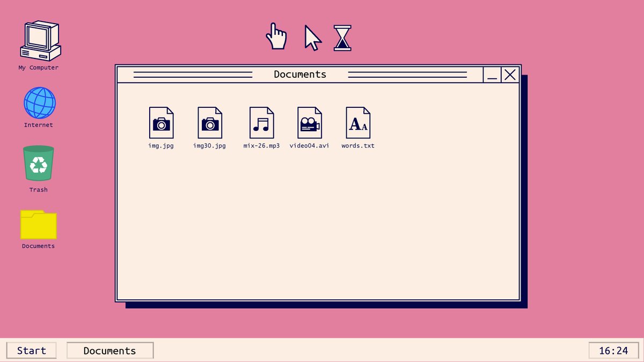The image size is (644, 362).
Task: Open the img.jpg file icon
Action: tap(160, 122)
